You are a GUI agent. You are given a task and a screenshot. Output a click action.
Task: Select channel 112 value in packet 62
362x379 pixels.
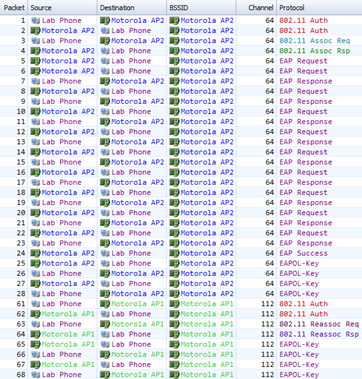coord(267,314)
